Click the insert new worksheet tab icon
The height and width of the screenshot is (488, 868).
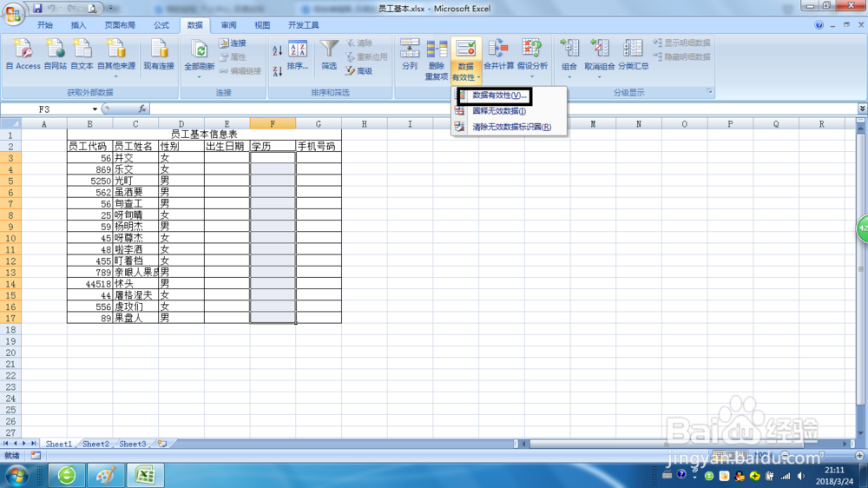(162, 444)
